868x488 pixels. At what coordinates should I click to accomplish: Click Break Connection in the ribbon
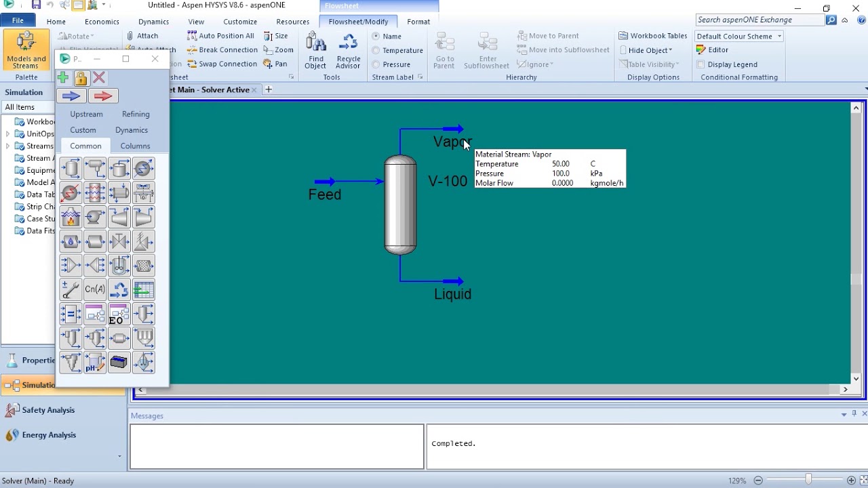coord(222,50)
